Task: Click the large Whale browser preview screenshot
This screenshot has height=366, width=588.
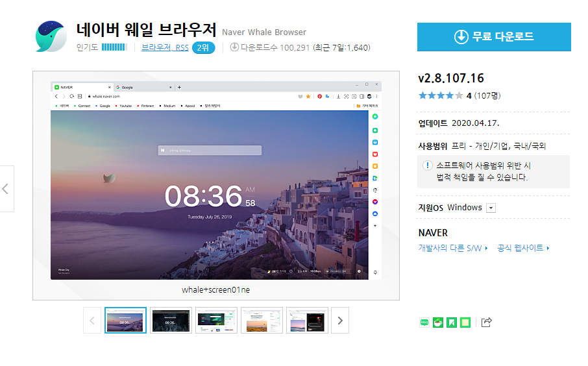Action: 216,180
